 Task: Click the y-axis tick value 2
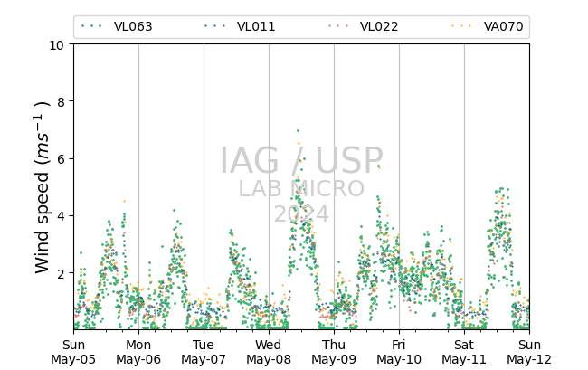(62, 273)
